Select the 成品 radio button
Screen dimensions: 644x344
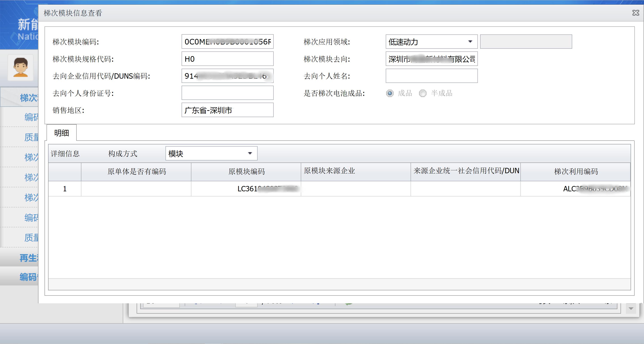390,93
